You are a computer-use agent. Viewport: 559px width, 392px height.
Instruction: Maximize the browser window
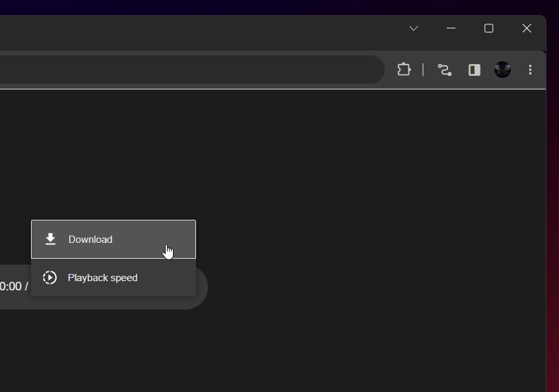488,28
